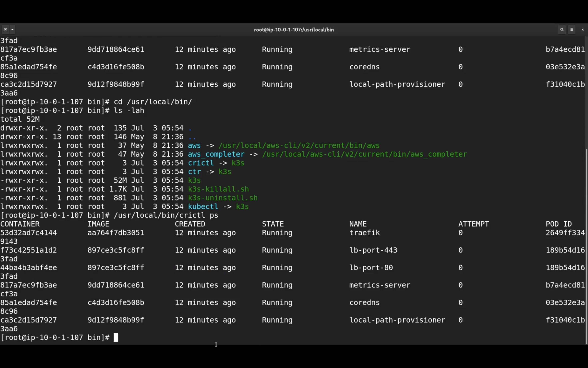Screen dimensions: 588x368
Task: Click the lb-port-80 container name
Action: tap(371, 268)
